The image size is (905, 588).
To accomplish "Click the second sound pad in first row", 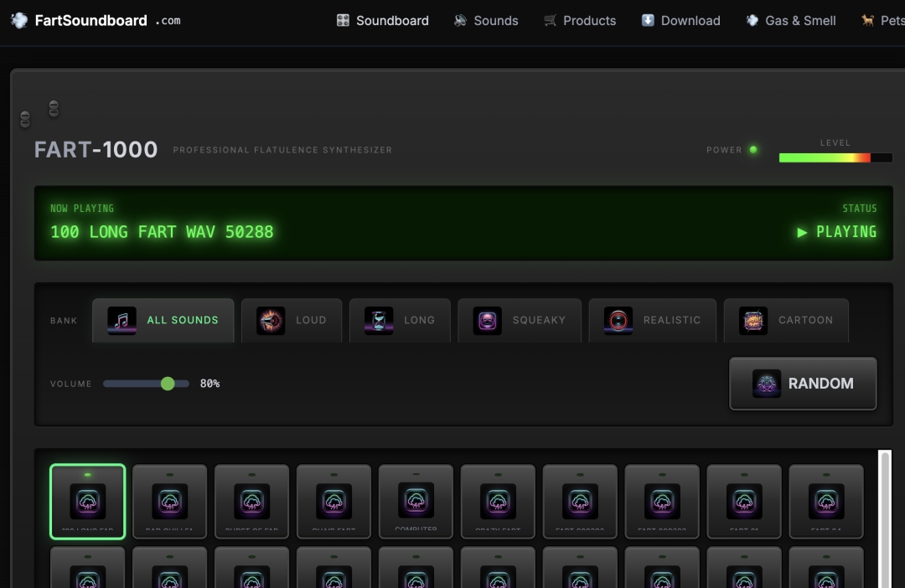I will click(x=170, y=502).
